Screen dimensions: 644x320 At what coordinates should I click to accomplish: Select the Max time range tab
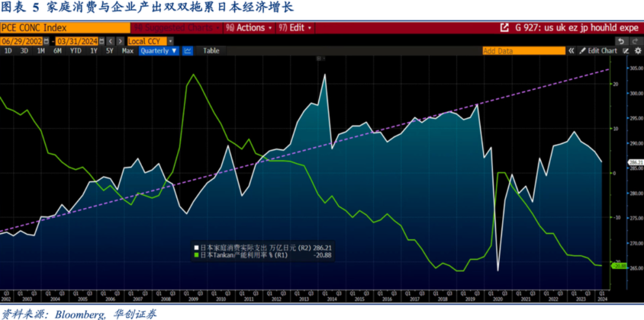(x=128, y=51)
